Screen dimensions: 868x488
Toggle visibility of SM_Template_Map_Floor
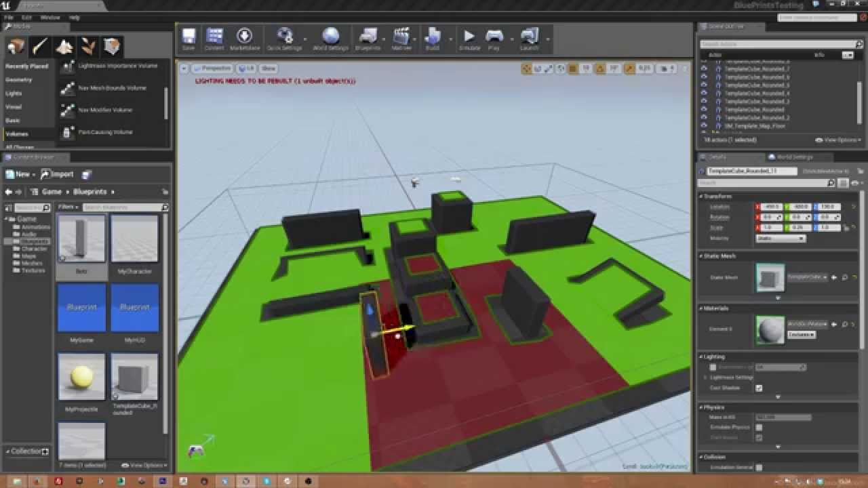704,125
